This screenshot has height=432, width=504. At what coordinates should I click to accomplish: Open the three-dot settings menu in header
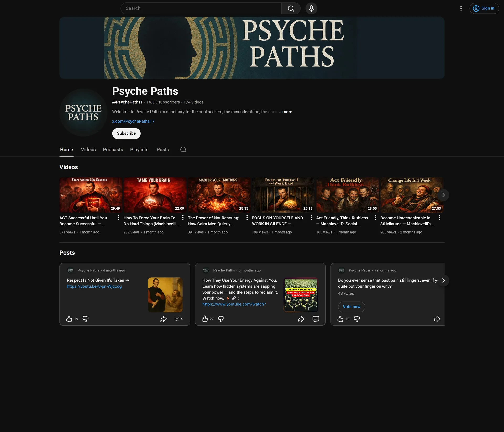(x=461, y=8)
